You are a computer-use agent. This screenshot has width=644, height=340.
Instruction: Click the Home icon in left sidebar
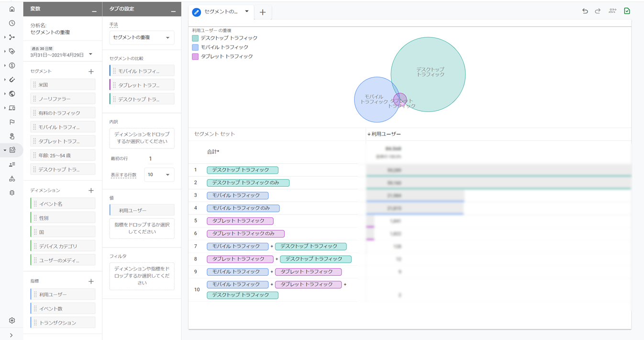12,9
